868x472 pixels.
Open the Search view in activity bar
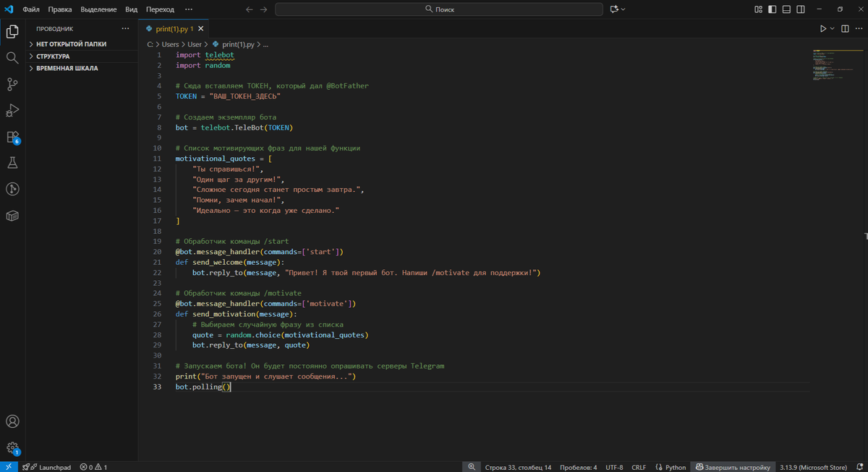12,58
